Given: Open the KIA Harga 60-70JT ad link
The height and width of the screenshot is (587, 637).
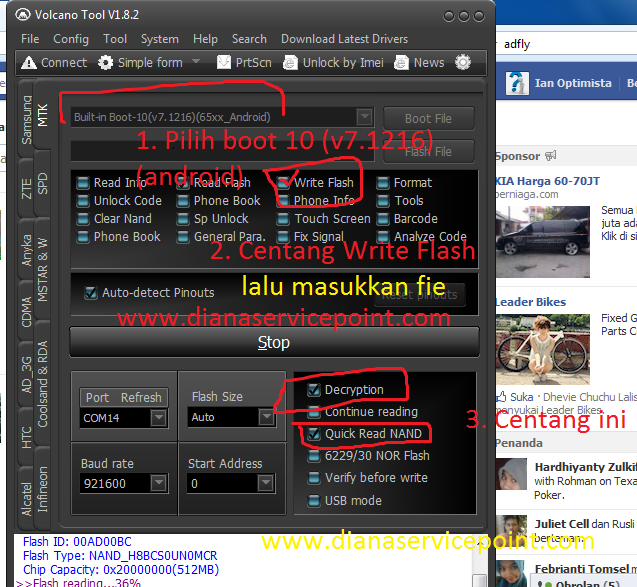Looking at the screenshot, I should [547, 181].
